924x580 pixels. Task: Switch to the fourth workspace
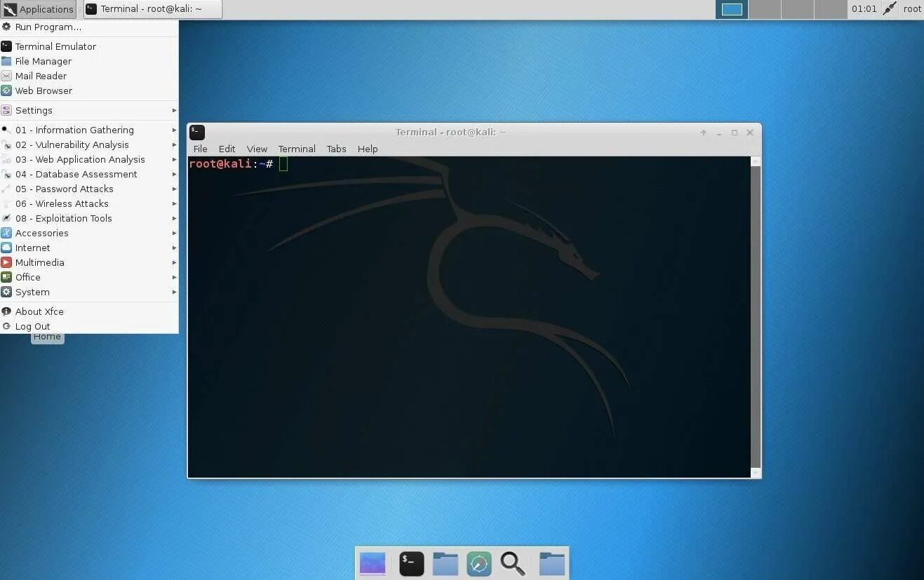click(831, 9)
